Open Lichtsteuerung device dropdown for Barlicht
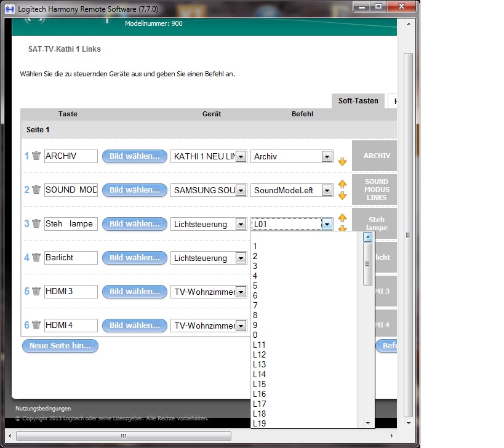504x448 pixels. click(x=241, y=258)
